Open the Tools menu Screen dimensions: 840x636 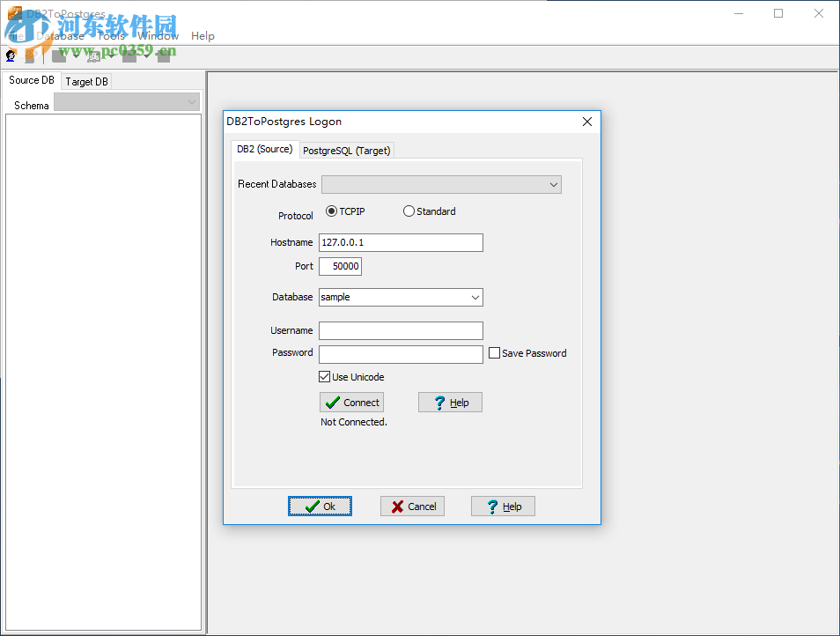pos(111,36)
